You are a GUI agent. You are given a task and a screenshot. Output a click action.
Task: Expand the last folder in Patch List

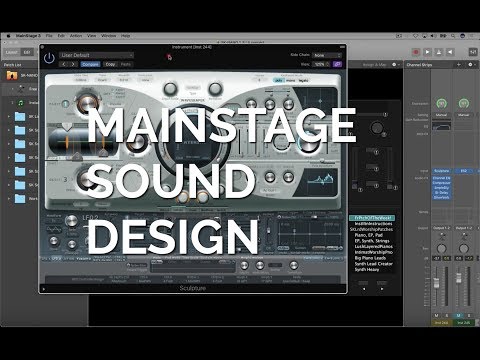point(9,199)
